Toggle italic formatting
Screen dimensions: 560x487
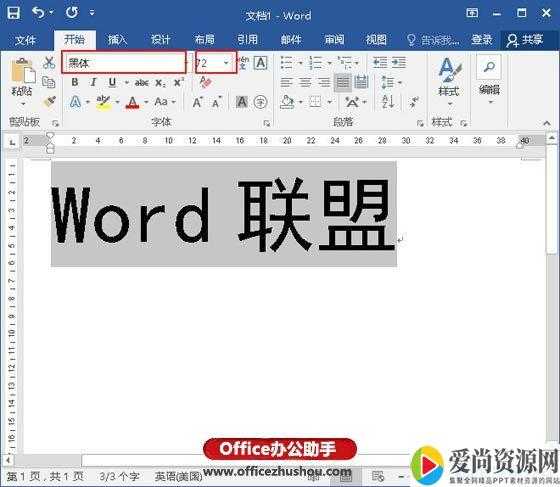(93, 82)
